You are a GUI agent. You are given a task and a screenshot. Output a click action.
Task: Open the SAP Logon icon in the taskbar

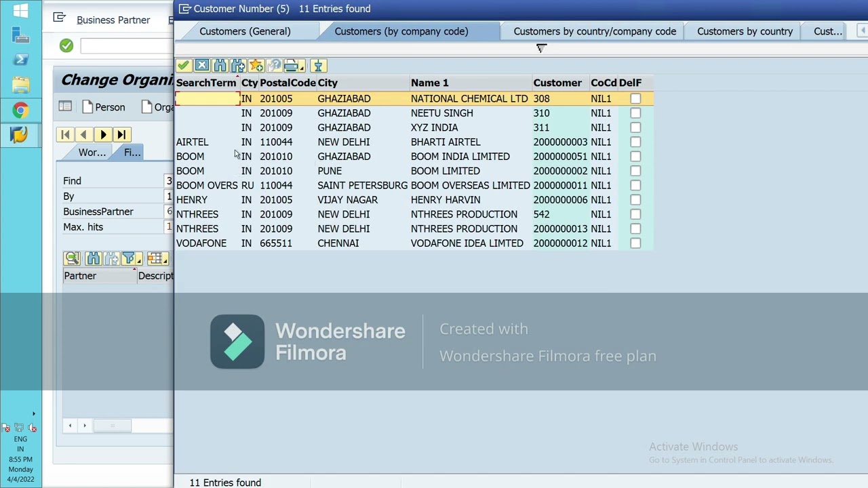click(x=20, y=134)
